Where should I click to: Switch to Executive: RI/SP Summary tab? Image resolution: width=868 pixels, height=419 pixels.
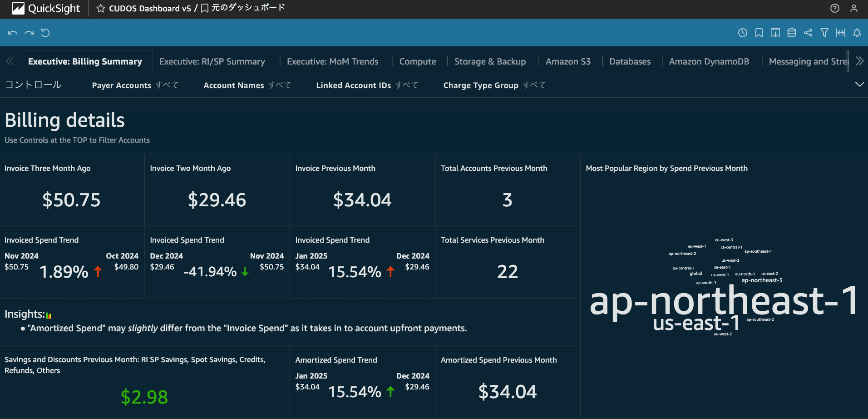click(x=212, y=61)
